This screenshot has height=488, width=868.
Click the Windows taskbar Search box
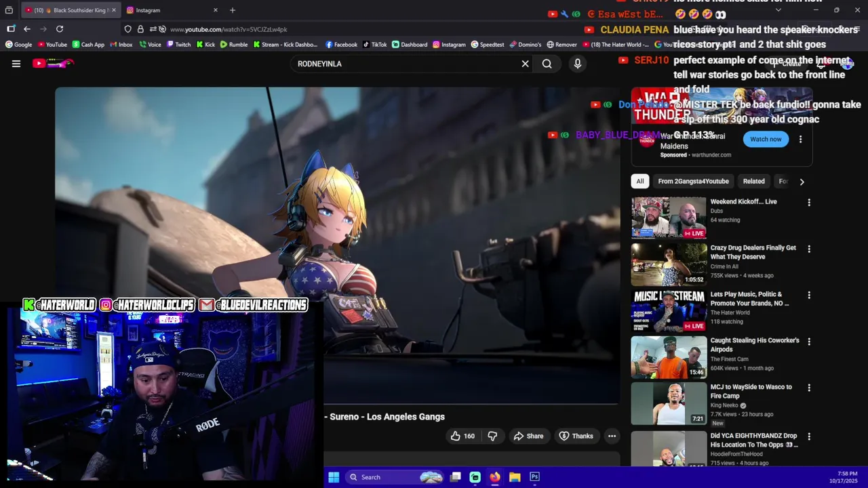(x=395, y=477)
